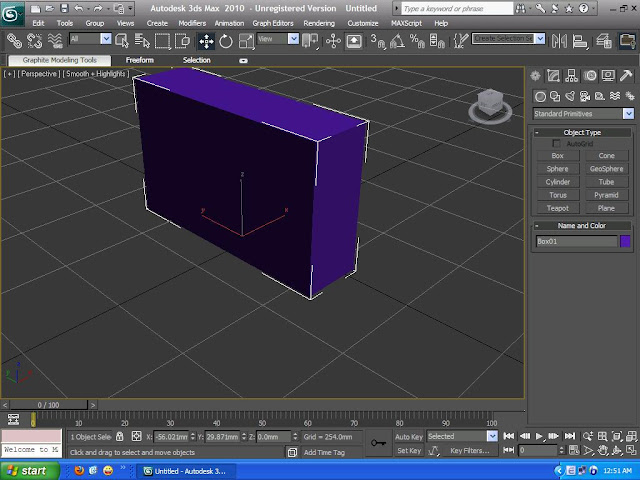640x480 pixels.
Task: Click the Key Filters button
Action: point(469,451)
